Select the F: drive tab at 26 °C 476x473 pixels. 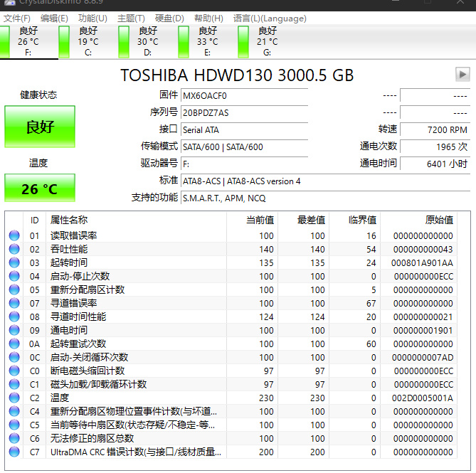(x=29, y=42)
